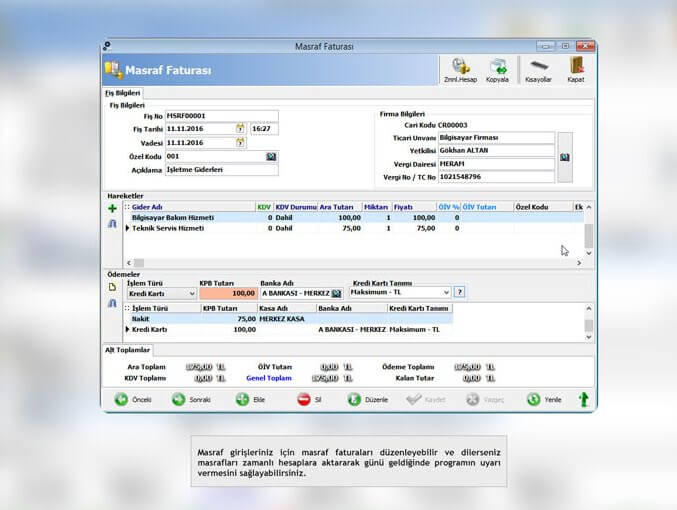Go to next record with Sonraki
This screenshot has width=677, height=510.
[x=191, y=399]
